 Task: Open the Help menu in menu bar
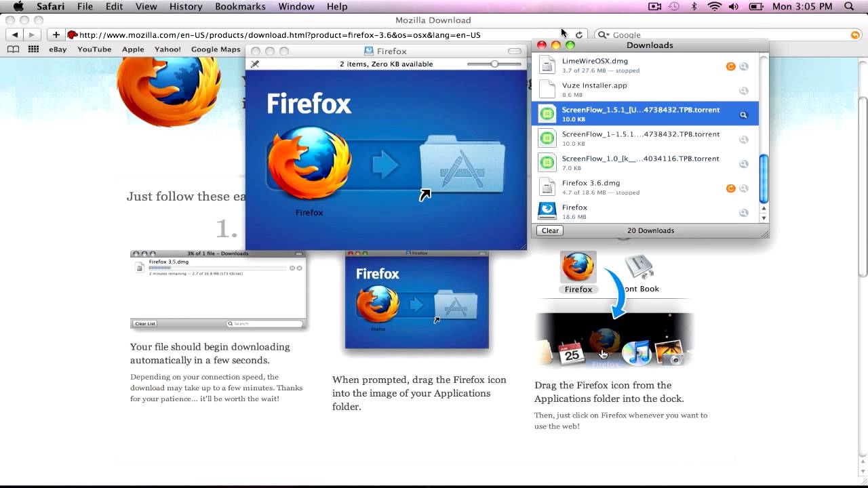[x=337, y=6]
